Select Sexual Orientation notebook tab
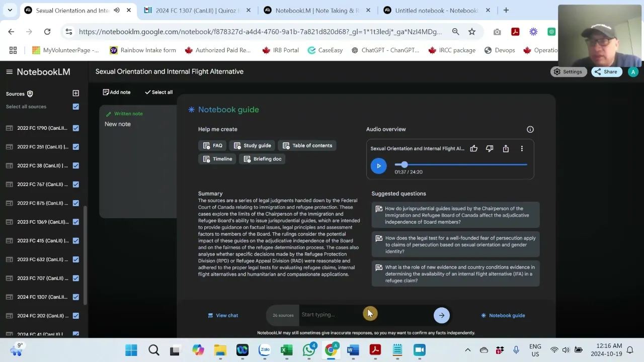Image resolution: width=644 pixels, height=362 pixels. pos(78,10)
